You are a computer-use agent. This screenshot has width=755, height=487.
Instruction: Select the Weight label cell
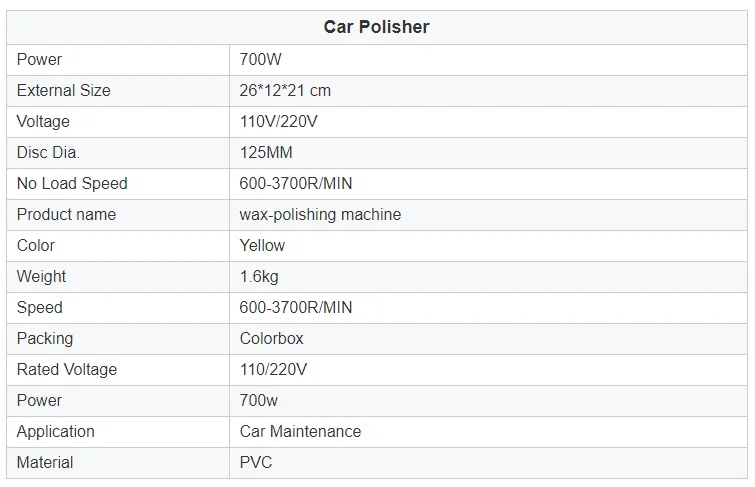(42, 276)
